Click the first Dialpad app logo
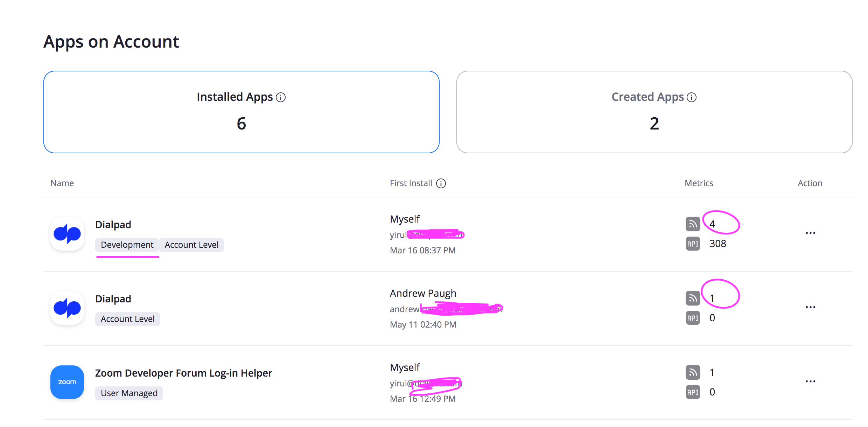Image resolution: width=868 pixels, height=427 pixels. pyautogui.click(x=67, y=234)
